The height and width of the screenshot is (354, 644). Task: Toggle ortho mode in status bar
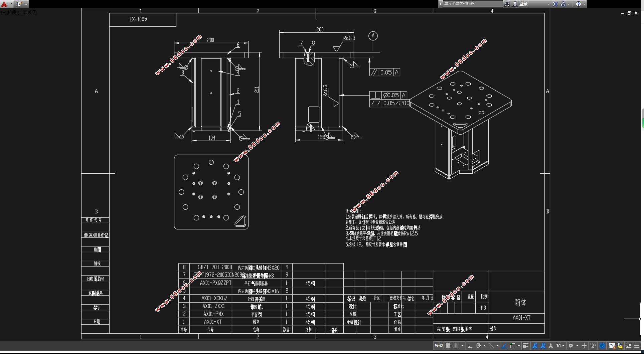tap(470, 346)
